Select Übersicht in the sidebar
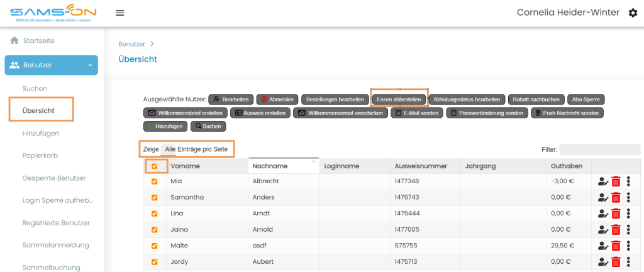This screenshot has width=644, height=272. click(x=38, y=111)
